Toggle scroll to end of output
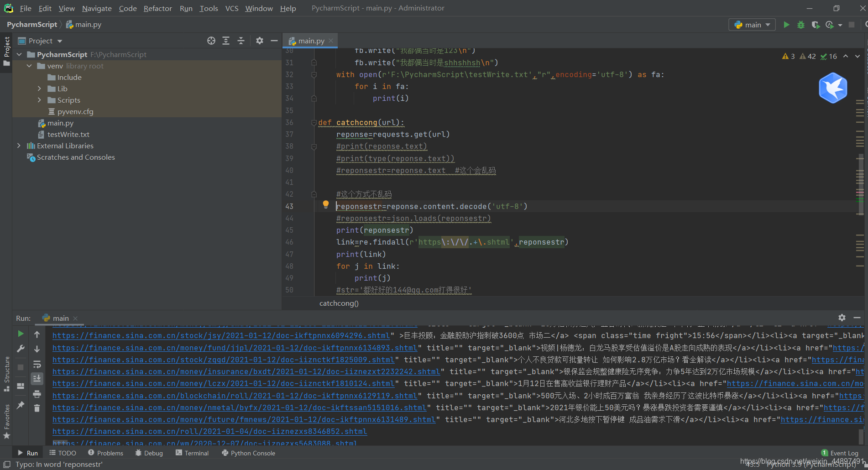 (x=37, y=378)
